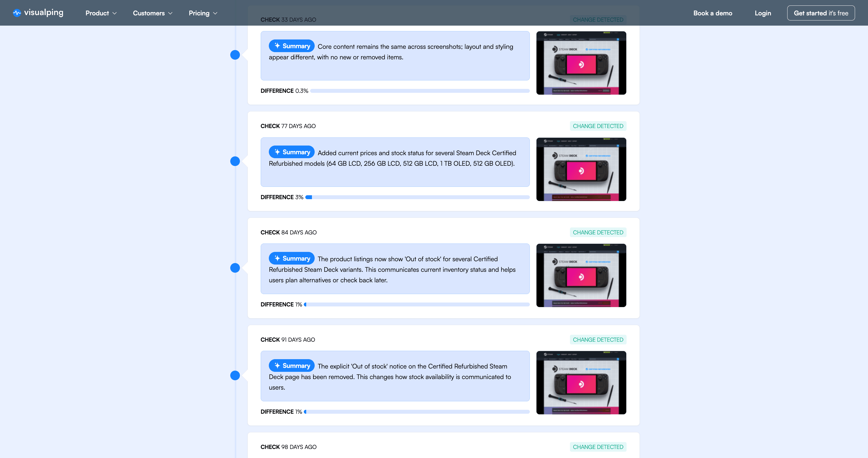Select the timeline dot beside the 77-days check
Viewport: 868px width, 458px height.
235,161
